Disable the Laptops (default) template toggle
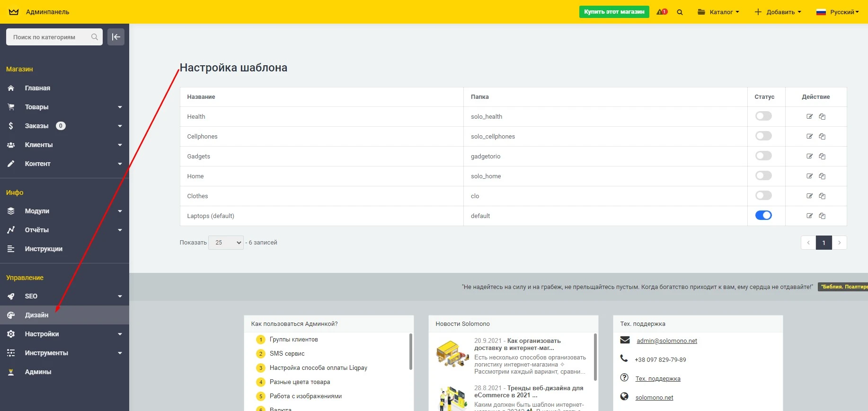The image size is (868, 411). (x=763, y=216)
